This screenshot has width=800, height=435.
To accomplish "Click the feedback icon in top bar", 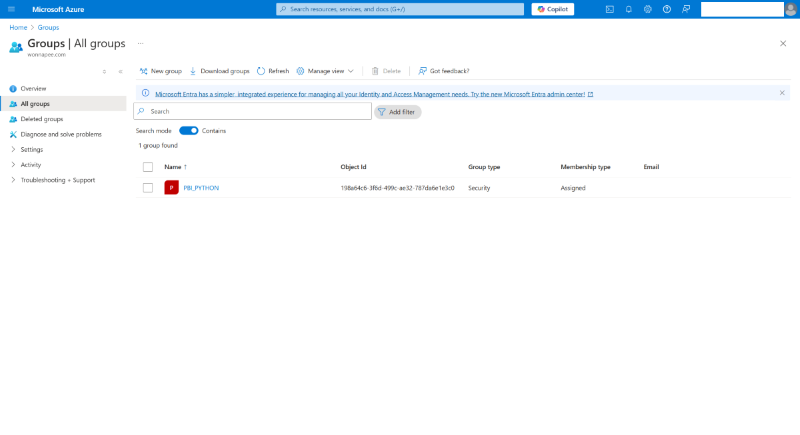I will 686,9.
